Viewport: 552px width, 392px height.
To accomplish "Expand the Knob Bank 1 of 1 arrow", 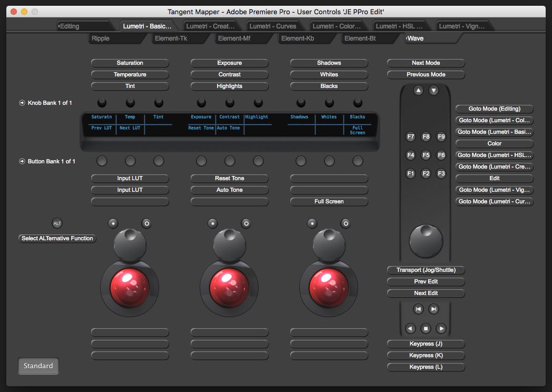I will [x=22, y=103].
